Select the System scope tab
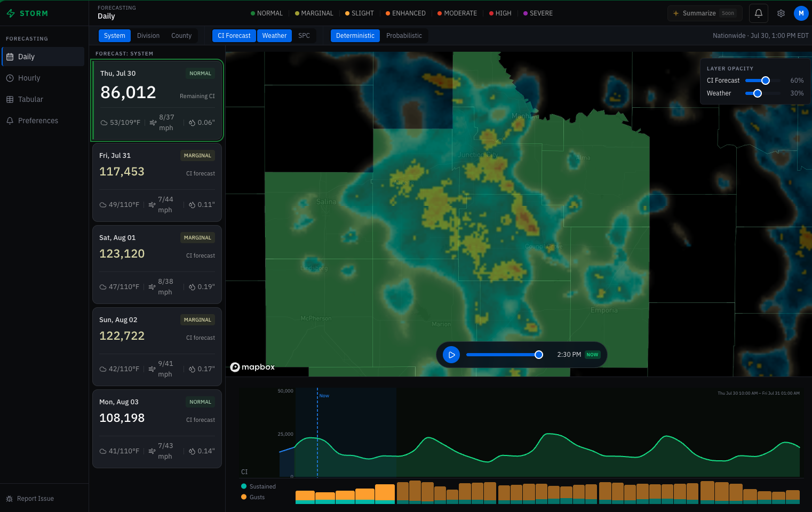This screenshot has height=512, width=812. (x=115, y=36)
